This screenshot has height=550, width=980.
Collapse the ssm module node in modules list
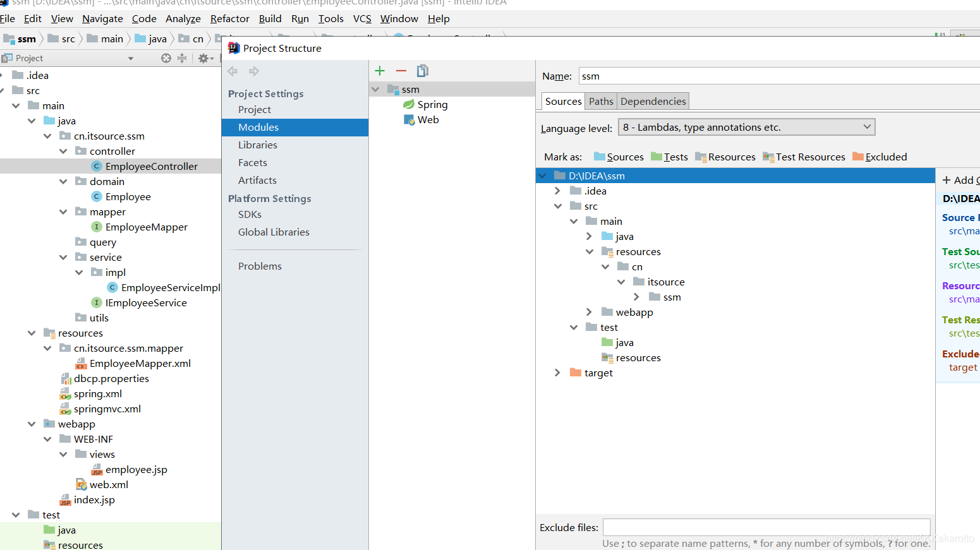[x=375, y=90]
